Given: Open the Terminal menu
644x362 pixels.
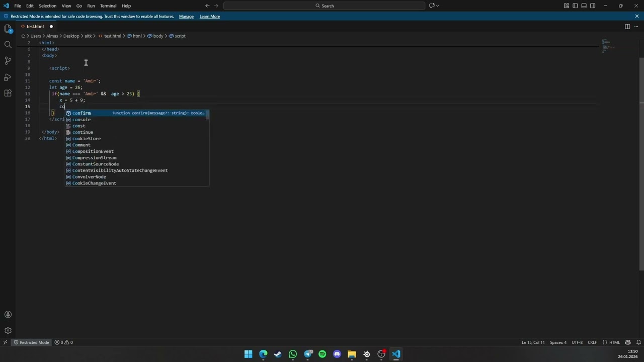Looking at the screenshot, I should (108, 6).
